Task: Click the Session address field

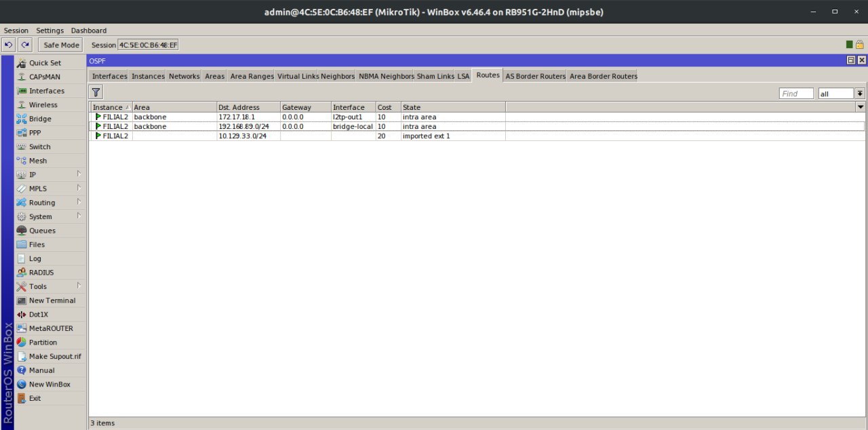Action: pos(148,45)
